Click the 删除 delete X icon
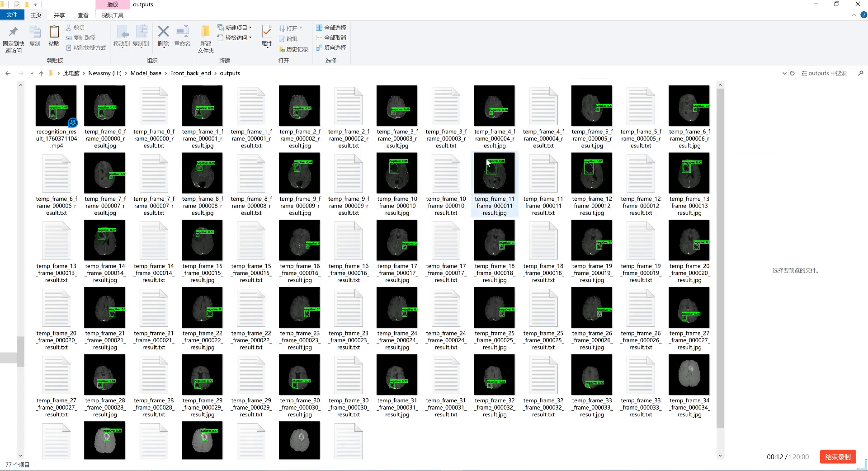868x471 pixels. click(163, 32)
